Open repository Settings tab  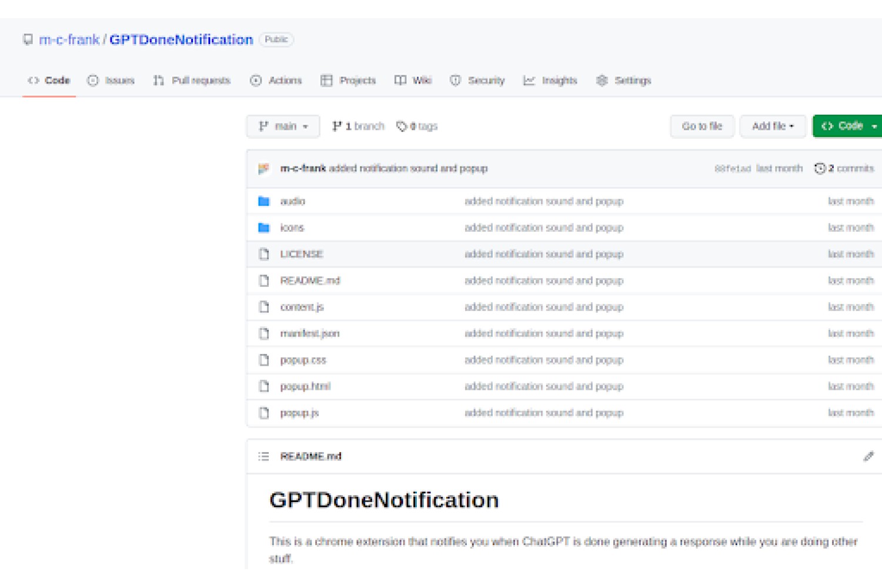pos(624,81)
